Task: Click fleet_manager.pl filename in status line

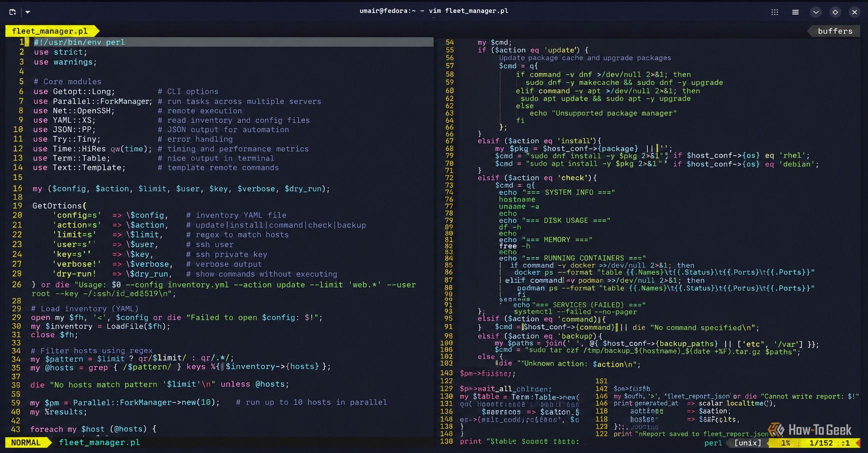Action: coord(99,442)
